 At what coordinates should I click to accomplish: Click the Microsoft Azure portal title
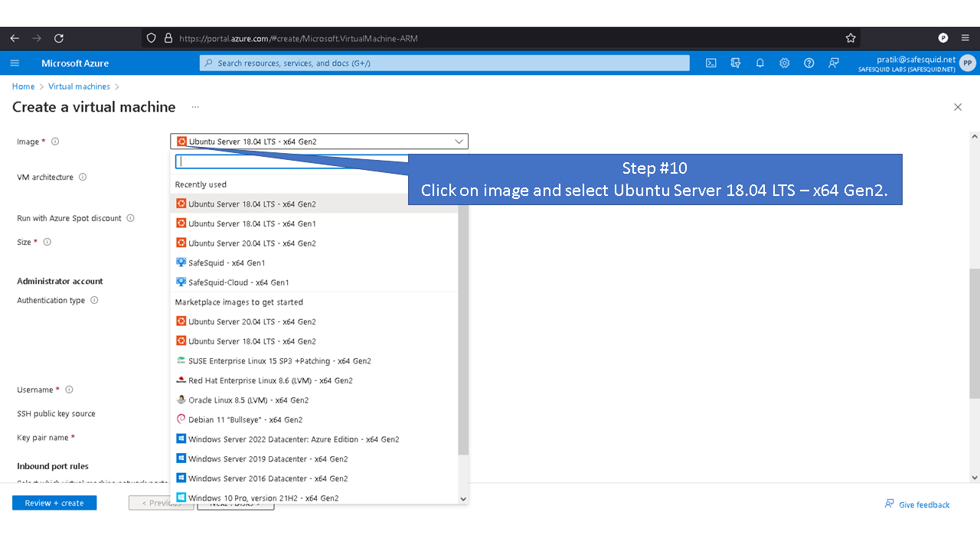tap(75, 63)
